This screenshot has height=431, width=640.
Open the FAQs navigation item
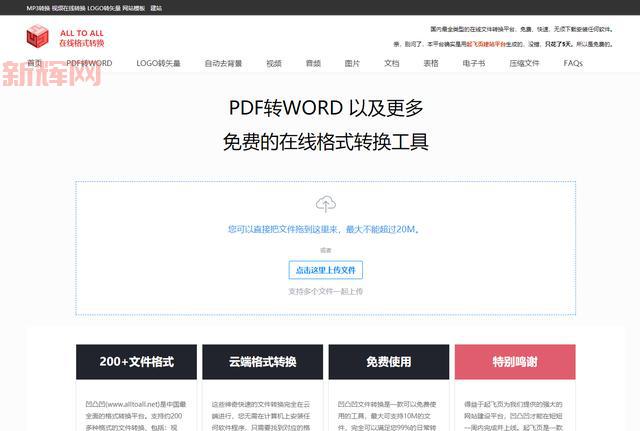tap(573, 63)
